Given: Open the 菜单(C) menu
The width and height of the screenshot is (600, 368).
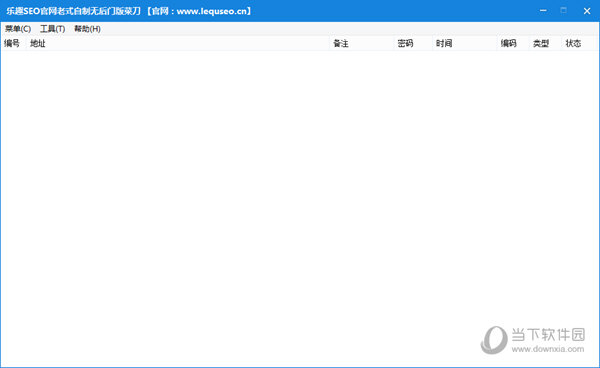Looking at the screenshot, I should tap(18, 29).
